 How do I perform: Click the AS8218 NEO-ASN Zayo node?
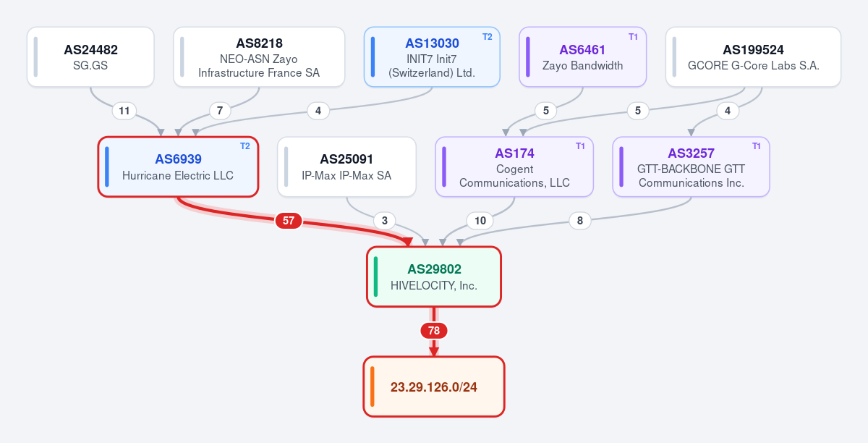259,57
